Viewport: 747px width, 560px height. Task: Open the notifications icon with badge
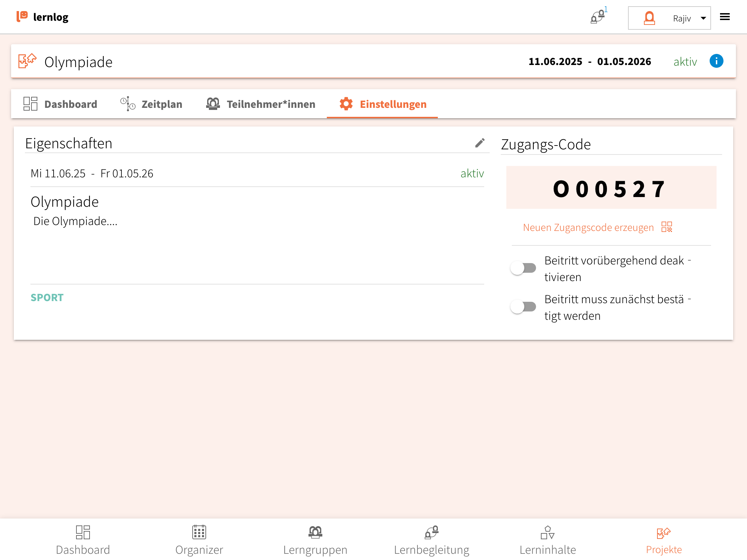(598, 17)
